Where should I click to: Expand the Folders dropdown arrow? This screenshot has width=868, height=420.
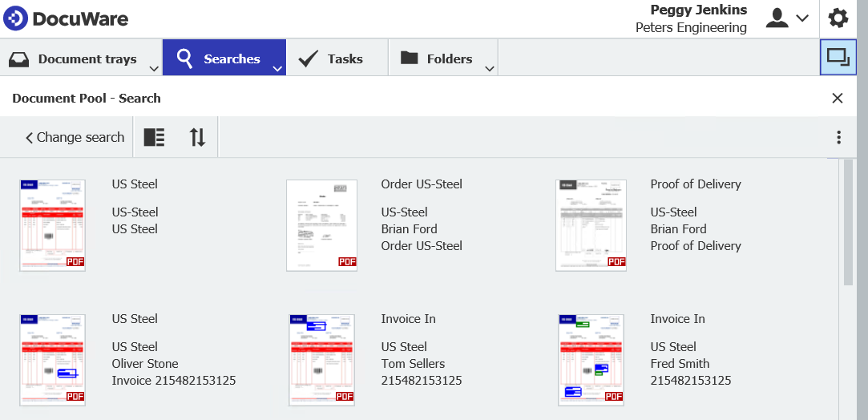coord(489,69)
